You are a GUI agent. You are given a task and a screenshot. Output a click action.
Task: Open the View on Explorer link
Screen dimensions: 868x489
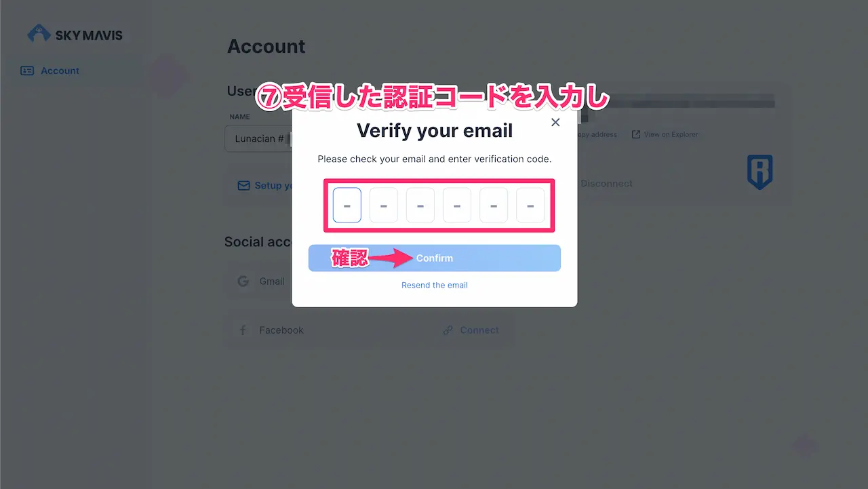coord(671,134)
